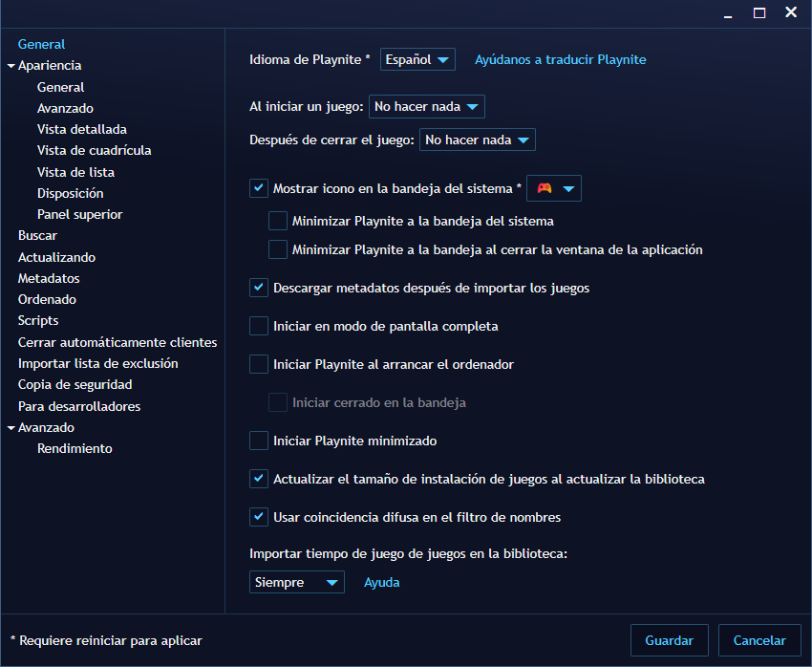Open the "Ayuda" link for playtime importing
Viewport: 812px width, 667px height.
coord(382,581)
